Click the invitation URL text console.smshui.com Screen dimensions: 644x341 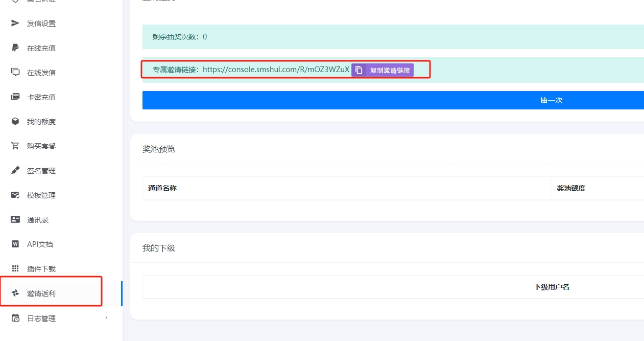coord(276,70)
